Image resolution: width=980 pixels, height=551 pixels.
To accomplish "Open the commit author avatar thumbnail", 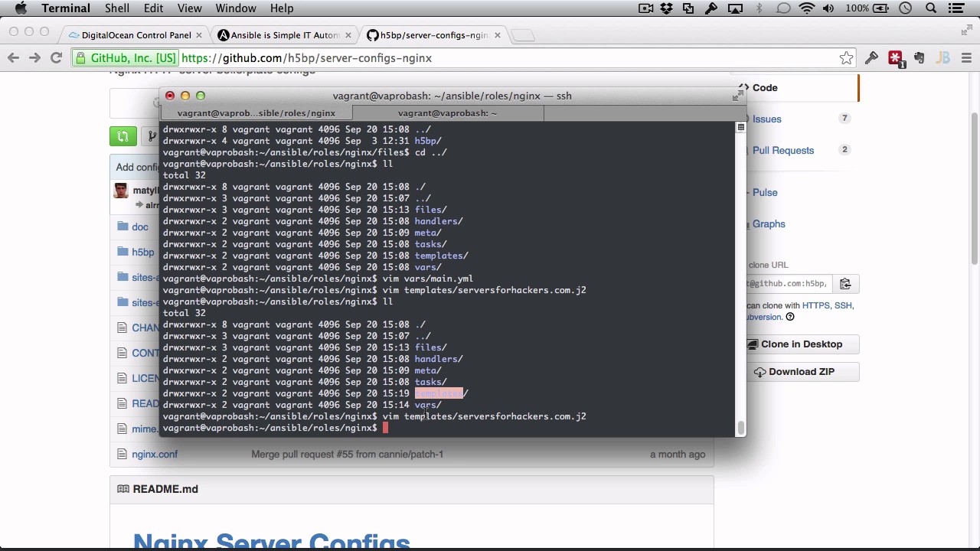I will (x=120, y=191).
